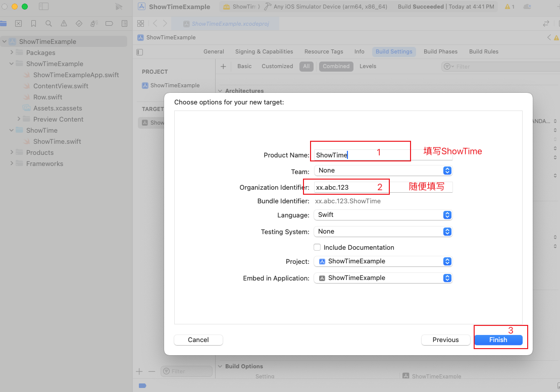
Task: Select the Build Settings tab
Action: click(x=394, y=52)
